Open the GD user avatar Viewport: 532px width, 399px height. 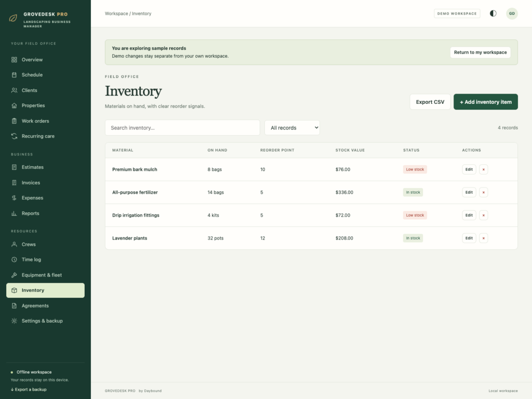pyautogui.click(x=512, y=14)
